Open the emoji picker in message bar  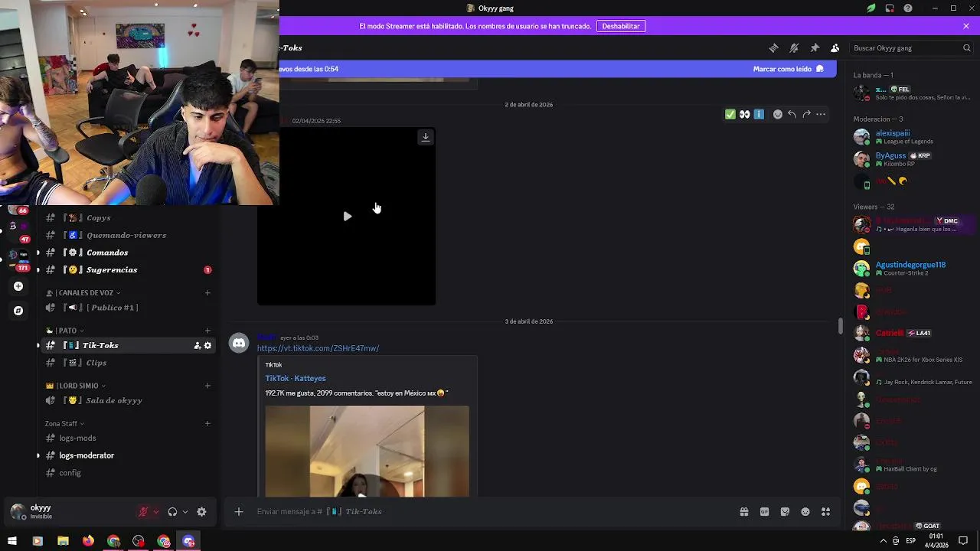click(x=805, y=512)
